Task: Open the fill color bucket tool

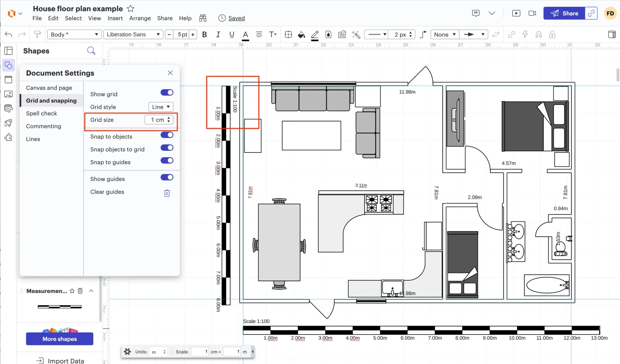Action: click(302, 35)
